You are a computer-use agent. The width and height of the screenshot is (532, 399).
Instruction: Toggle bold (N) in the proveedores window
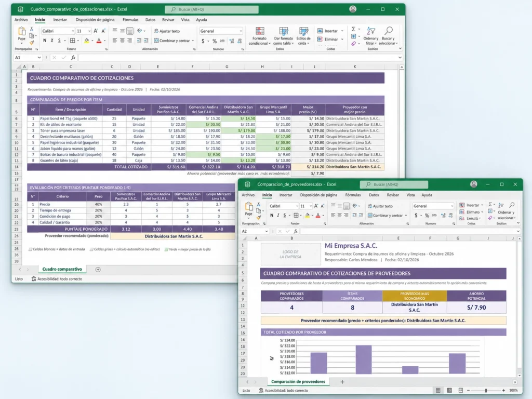(x=271, y=215)
